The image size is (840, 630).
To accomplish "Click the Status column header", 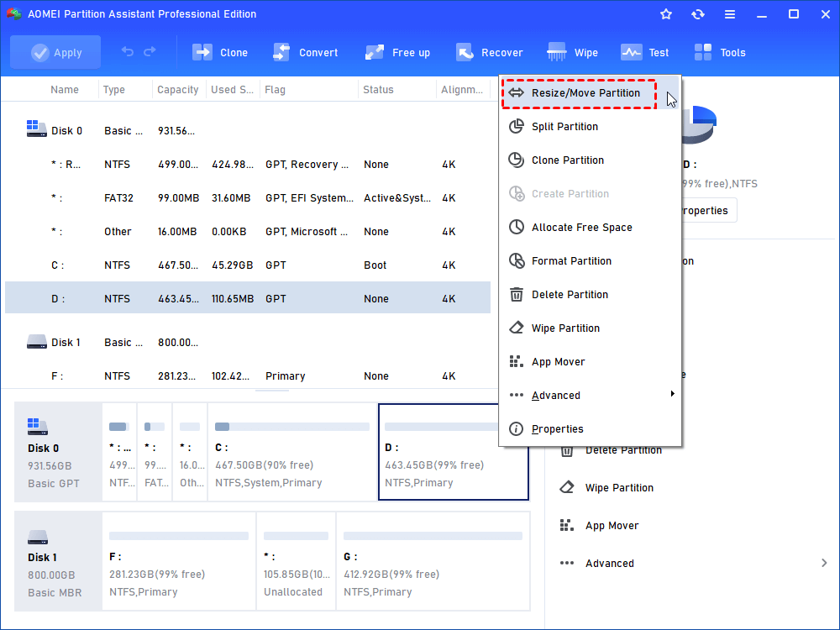I will pos(378,90).
